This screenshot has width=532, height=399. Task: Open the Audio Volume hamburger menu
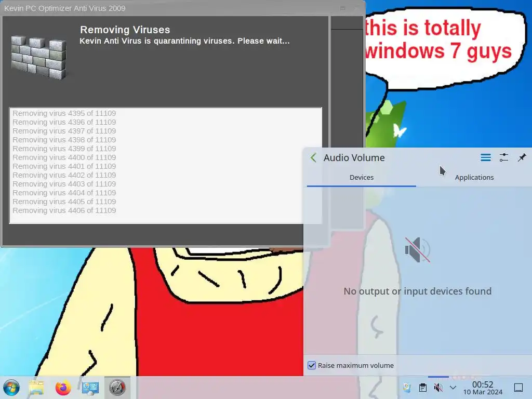[486, 157]
